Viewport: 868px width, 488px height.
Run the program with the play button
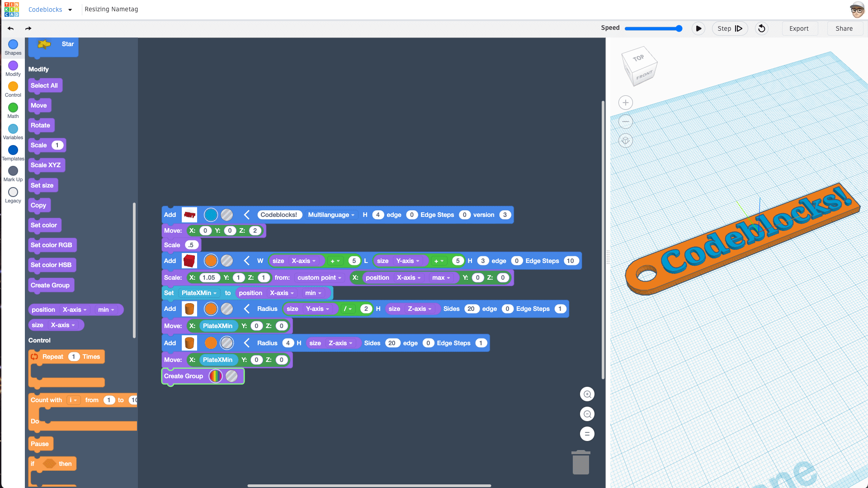coord(698,28)
